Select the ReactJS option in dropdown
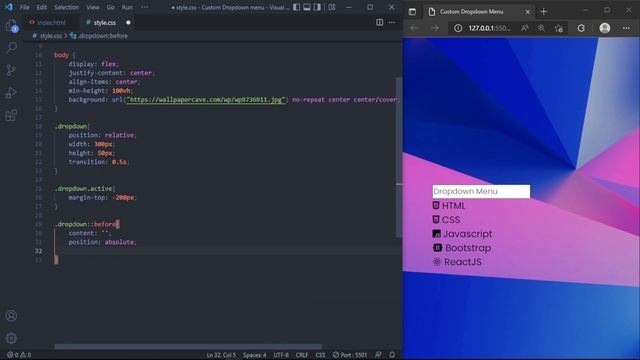The height and width of the screenshot is (360, 640). pyautogui.click(x=457, y=262)
